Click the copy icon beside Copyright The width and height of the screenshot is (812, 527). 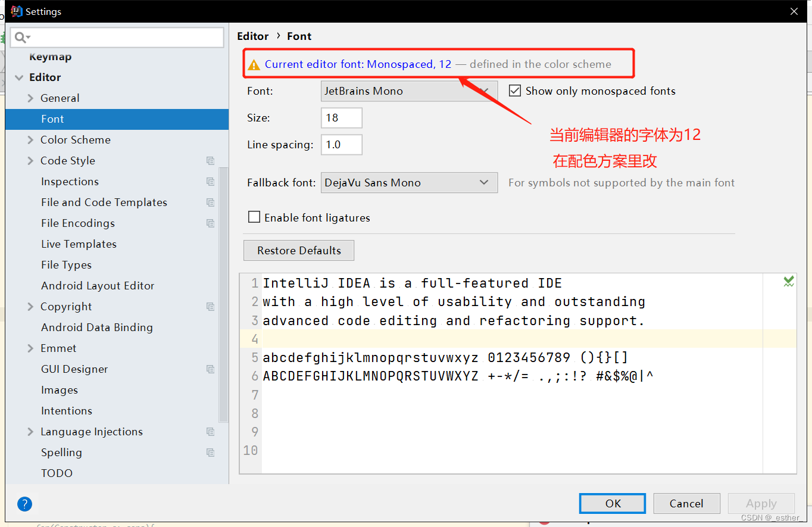point(210,307)
